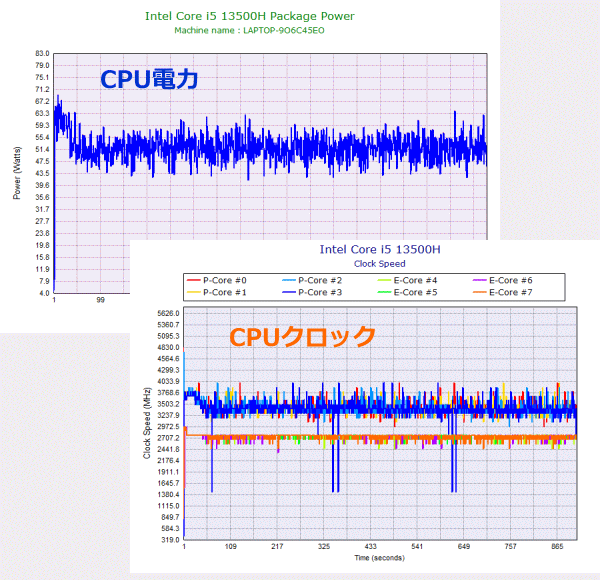The width and height of the screenshot is (600, 580).
Task: Click the 757 tick on time axis
Action: click(510, 547)
